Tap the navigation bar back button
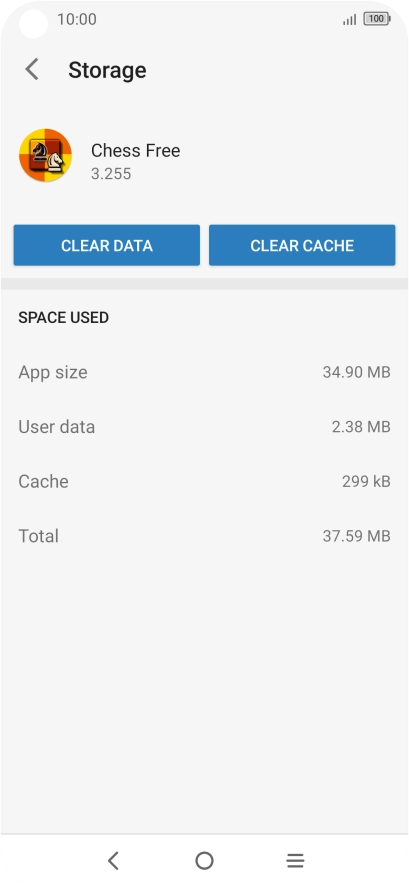 (x=113, y=861)
